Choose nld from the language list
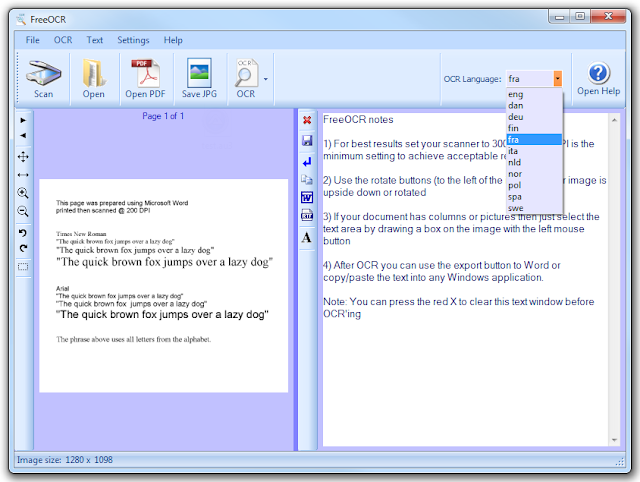Screen dimensions: 640x482 (534, 162)
